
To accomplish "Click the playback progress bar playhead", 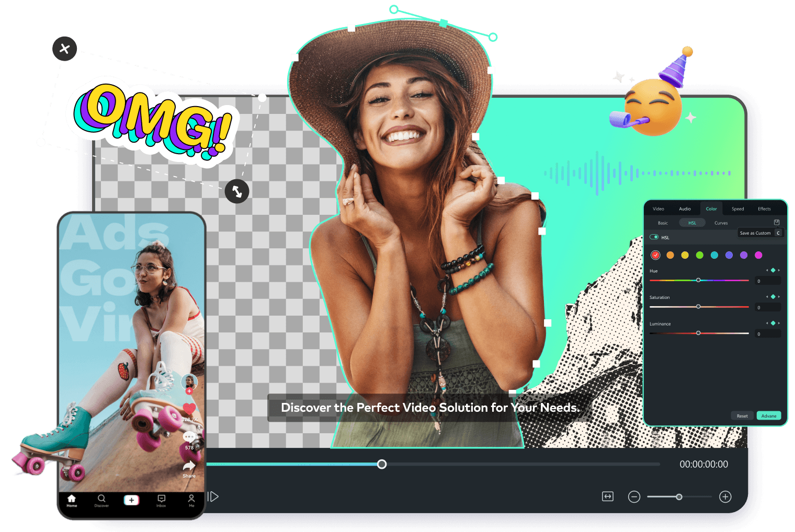I will point(382,464).
